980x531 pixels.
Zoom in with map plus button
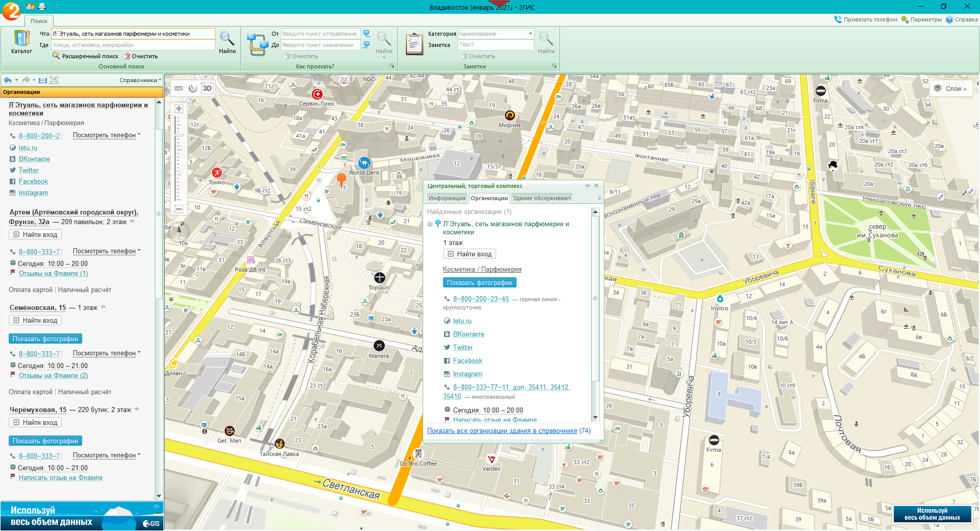tap(179, 109)
